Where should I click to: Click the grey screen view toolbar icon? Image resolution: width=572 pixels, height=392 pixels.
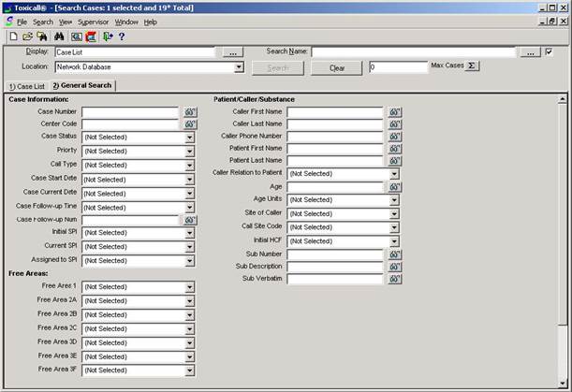(x=76, y=36)
